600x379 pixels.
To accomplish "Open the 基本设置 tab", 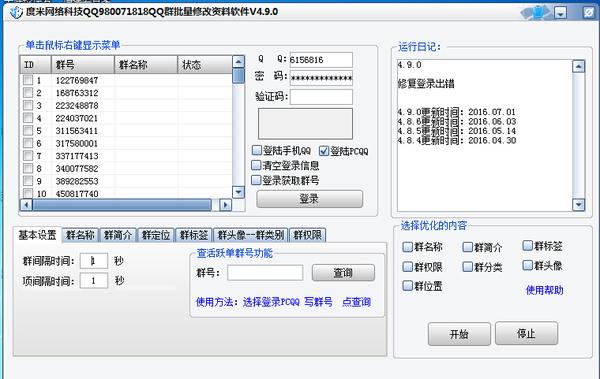I will coord(37,235).
